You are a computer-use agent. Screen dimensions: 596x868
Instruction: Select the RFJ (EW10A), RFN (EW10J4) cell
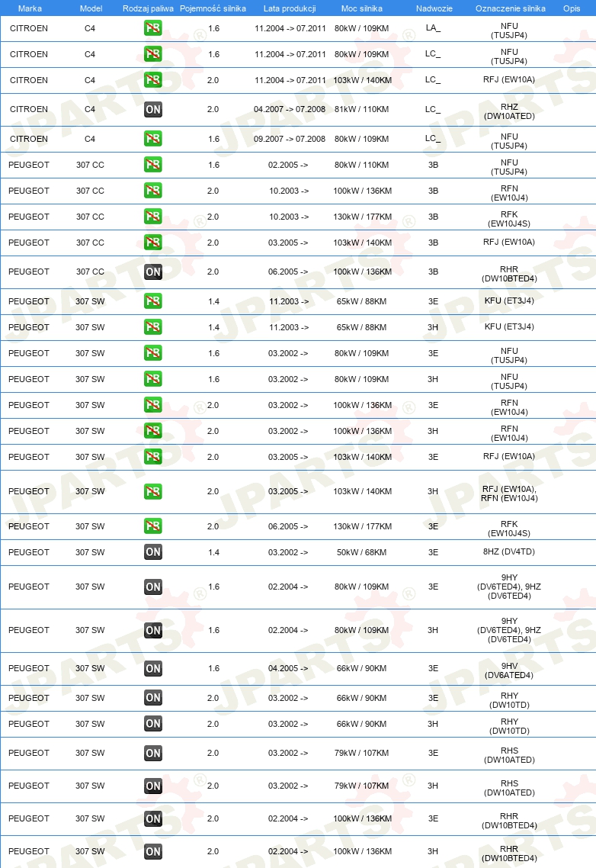pos(509,493)
